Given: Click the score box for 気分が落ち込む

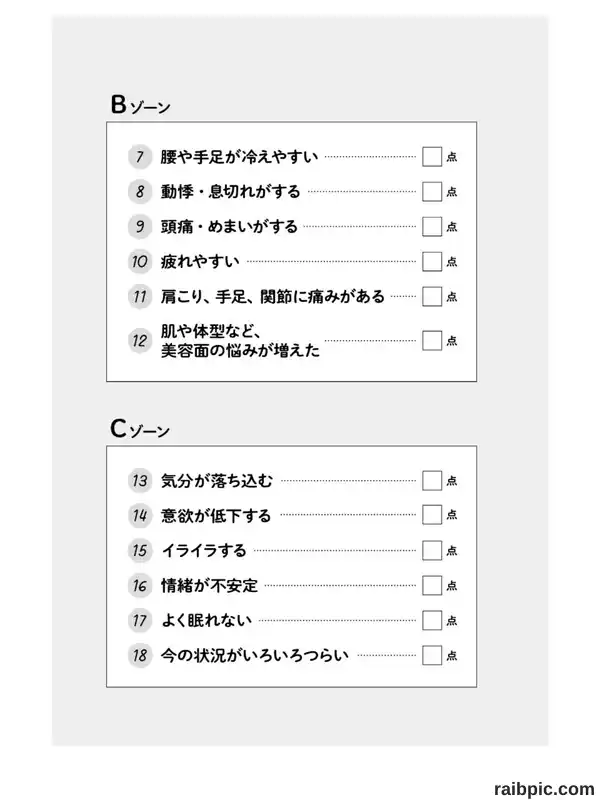Looking at the screenshot, I should point(432,481).
